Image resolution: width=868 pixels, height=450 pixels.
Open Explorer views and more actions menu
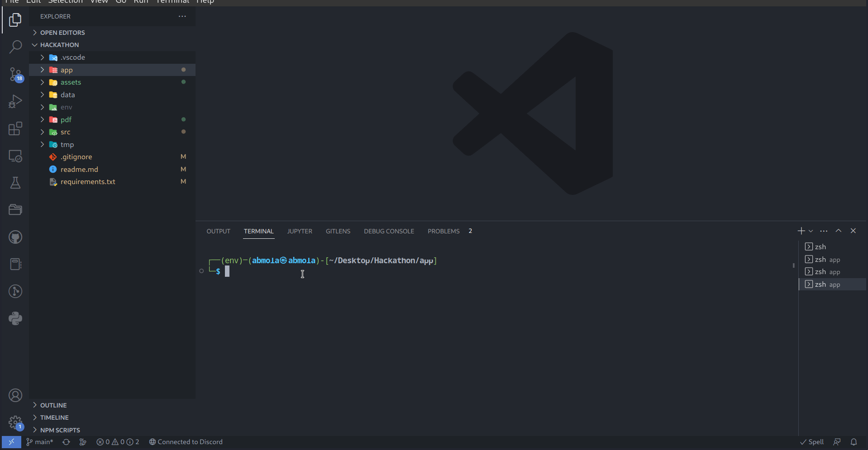click(x=182, y=16)
